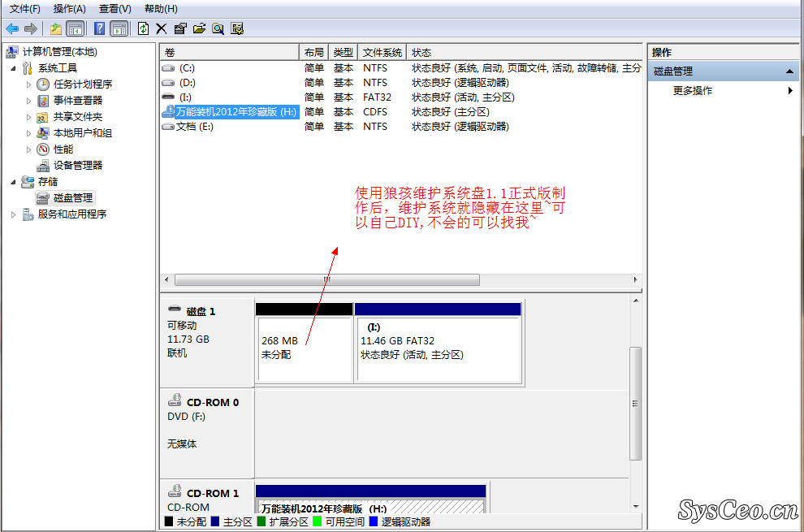
Task: Click the 性能 monitor icon
Action: point(43,149)
